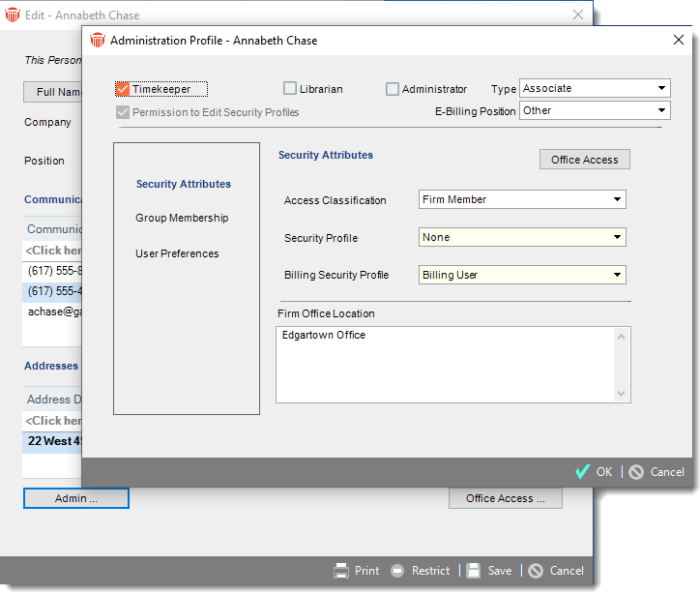Viewport: 700px width, 594px height.
Task: Select the highlighted second (617) 555 phone row
Action: [x=52, y=291]
